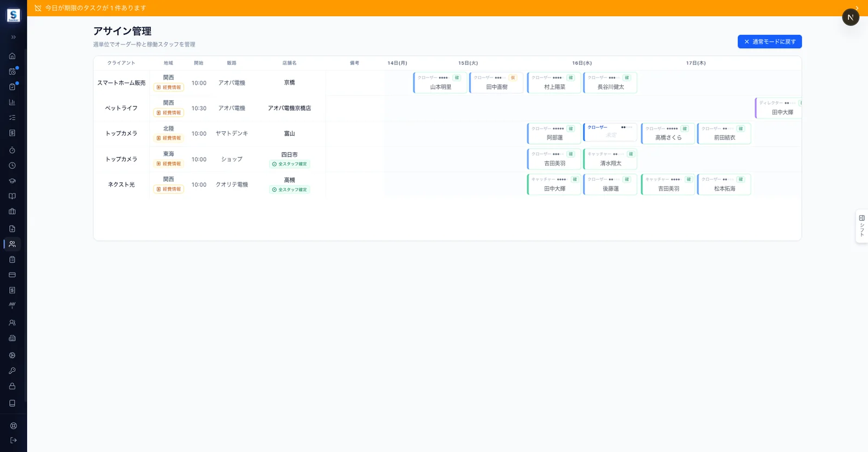The height and width of the screenshot is (452, 868).
Task: Expand the sidebar with the double-chevron icon
Action: 13,37
